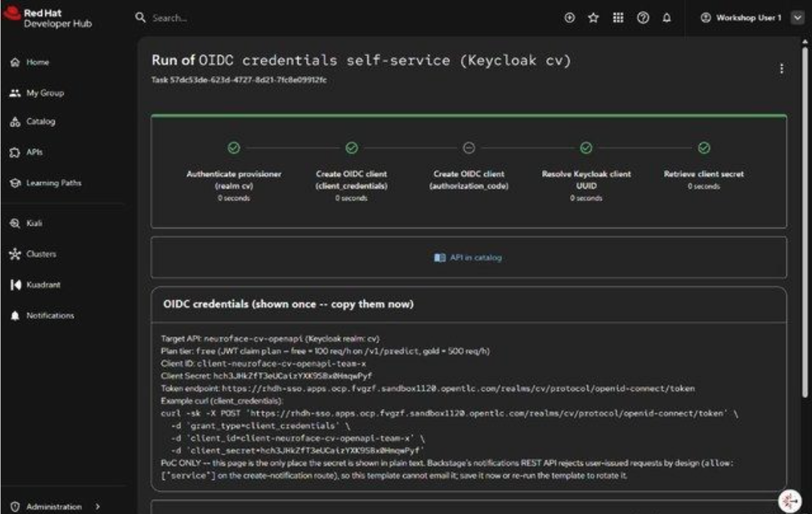The image size is (812, 514).
Task: Open the task's three-dot options menu
Action: [781, 68]
